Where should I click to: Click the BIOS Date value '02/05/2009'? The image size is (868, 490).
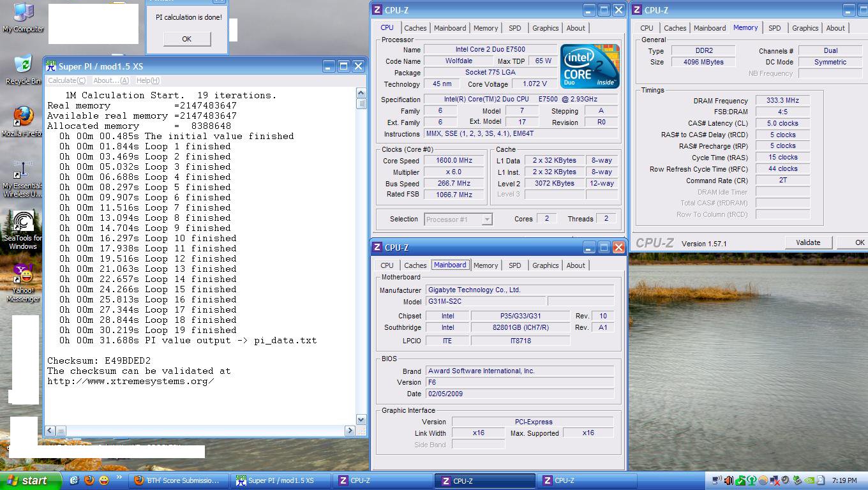click(520, 394)
